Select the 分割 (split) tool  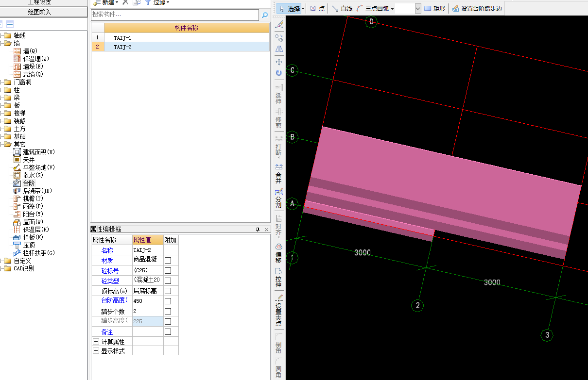coord(278,198)
